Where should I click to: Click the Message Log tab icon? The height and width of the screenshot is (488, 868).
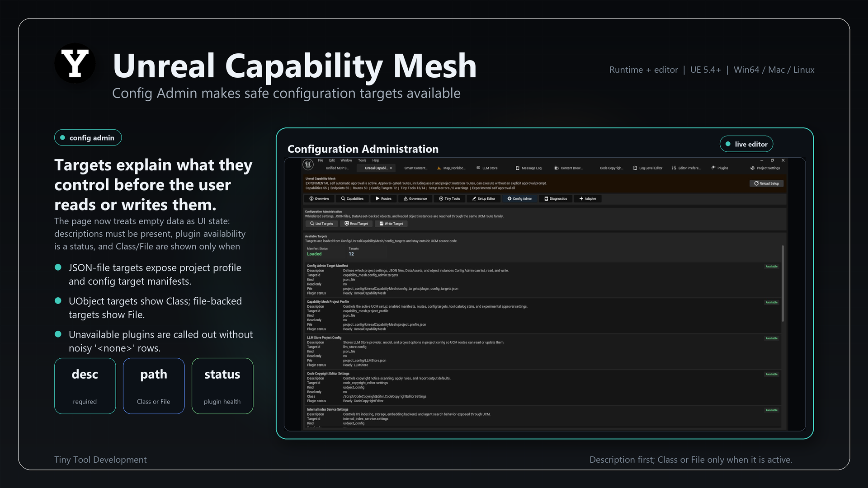click(x=518, y=168)
